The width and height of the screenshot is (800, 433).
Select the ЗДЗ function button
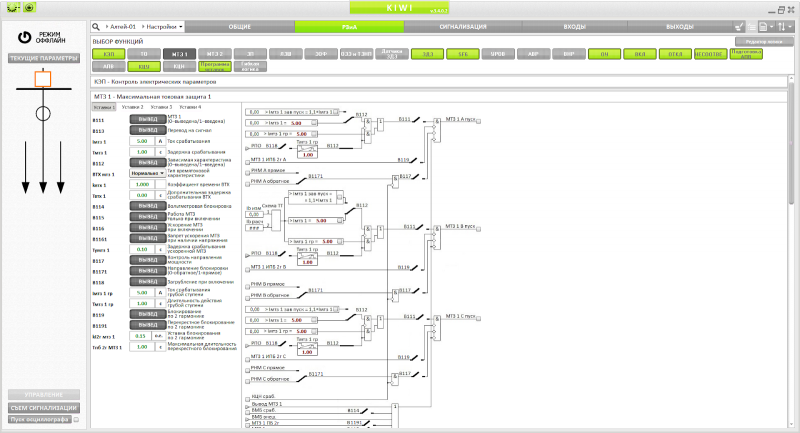click(428, 54)
